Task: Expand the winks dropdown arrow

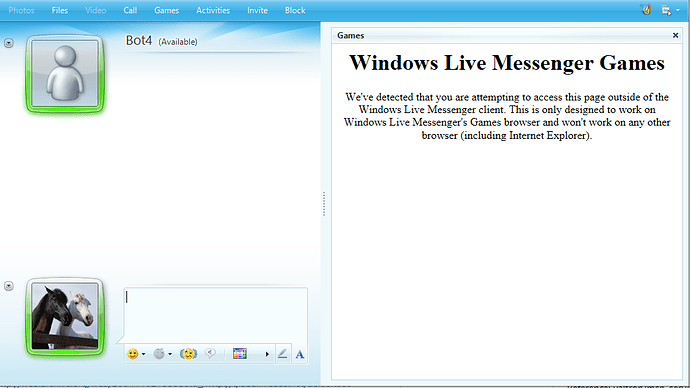Action: pos(170,354)
